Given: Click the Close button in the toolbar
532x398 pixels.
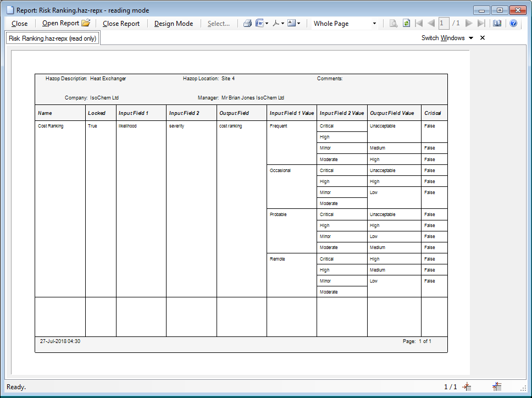Looking at the screenshot, I should tap(19, 24).
